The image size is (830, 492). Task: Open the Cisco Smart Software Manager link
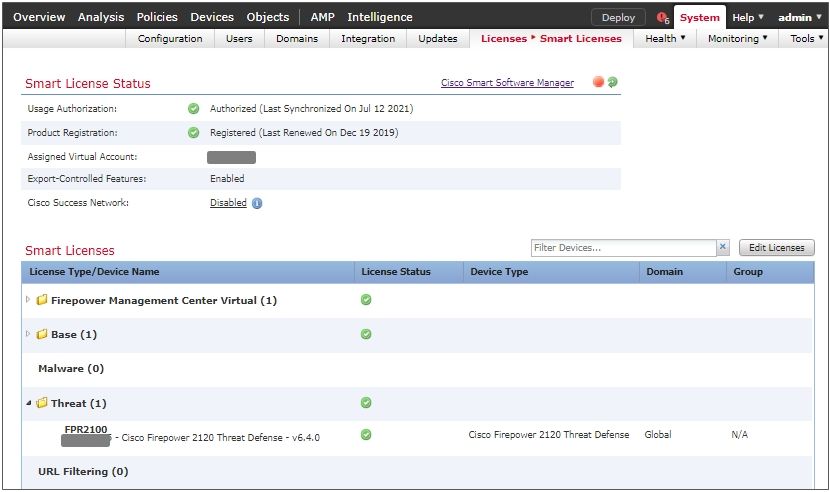coord(507,83)
